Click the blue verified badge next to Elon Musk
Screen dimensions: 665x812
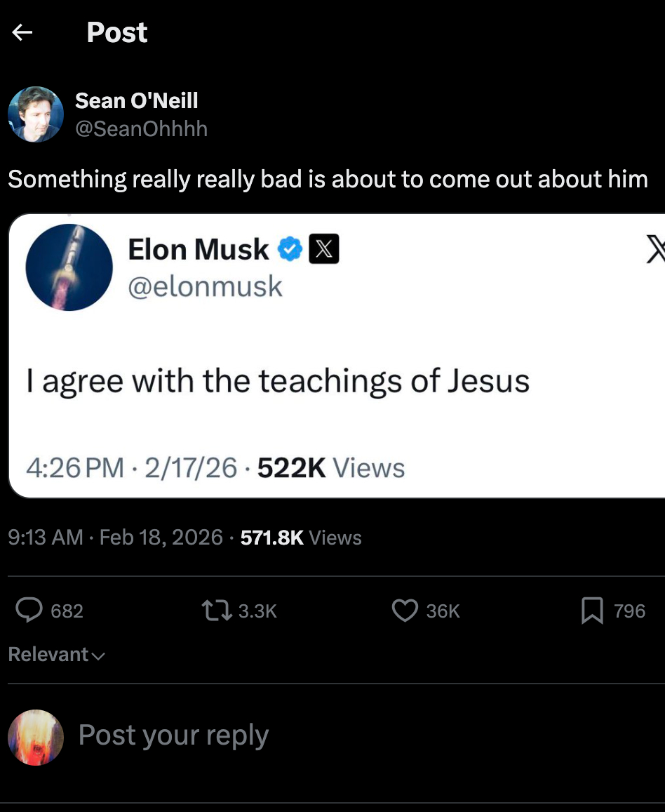[x=290, y=250]
